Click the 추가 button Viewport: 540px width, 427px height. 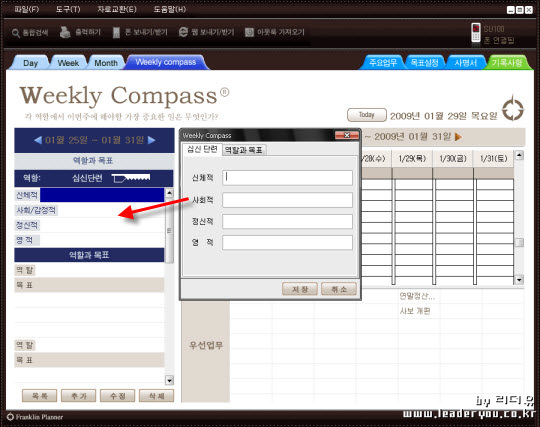click(x=79, y=396)
